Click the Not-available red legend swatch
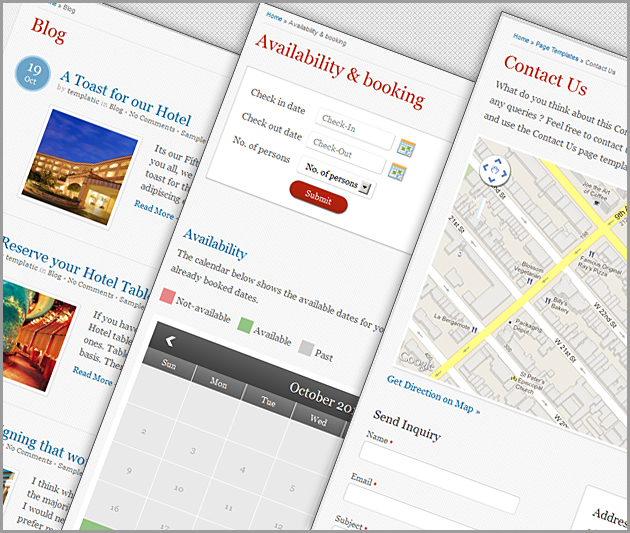Image resolution: width=630 pixels, height=533 pixels. (x=167, y=296)
